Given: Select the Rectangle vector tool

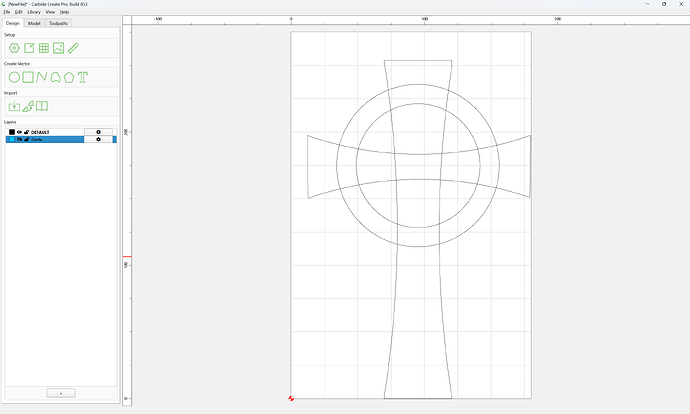Looking at the screenshot, I should pos(28,77).
